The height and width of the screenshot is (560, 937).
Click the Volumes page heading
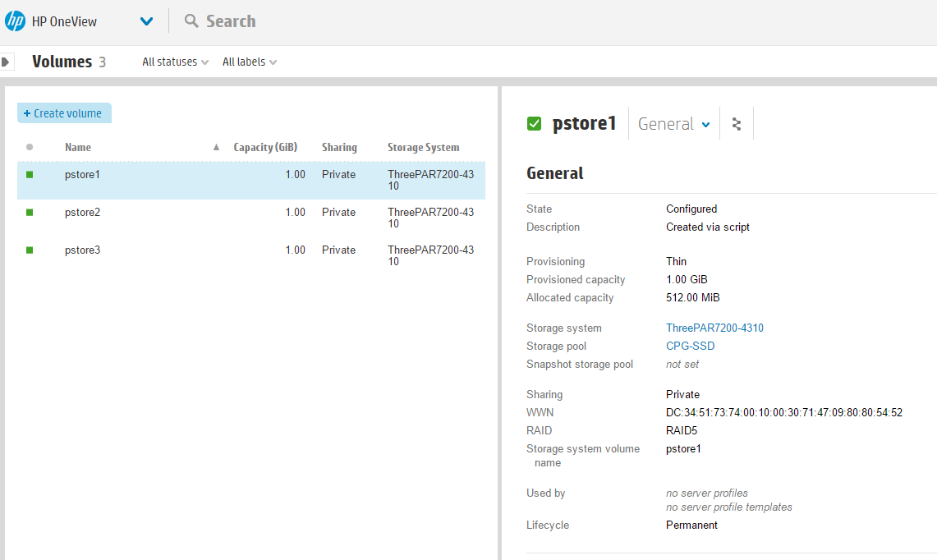point(62,62)
